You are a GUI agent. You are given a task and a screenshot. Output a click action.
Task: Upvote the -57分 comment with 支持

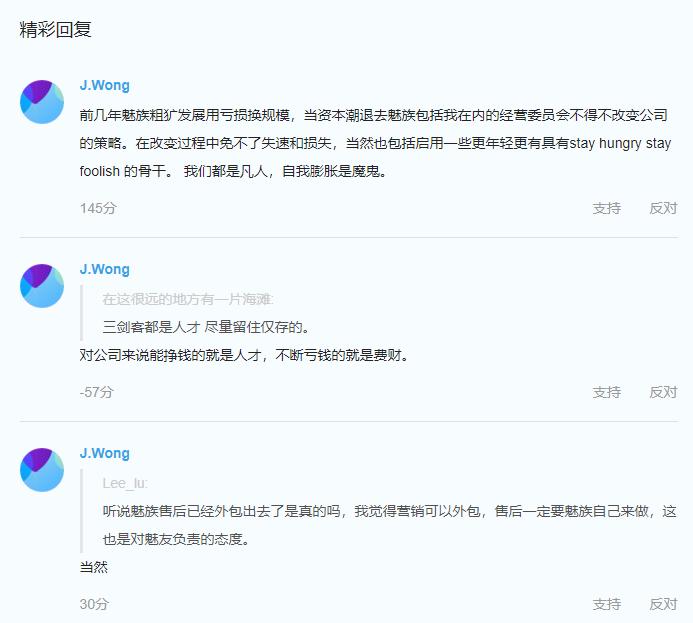(606, 392)
